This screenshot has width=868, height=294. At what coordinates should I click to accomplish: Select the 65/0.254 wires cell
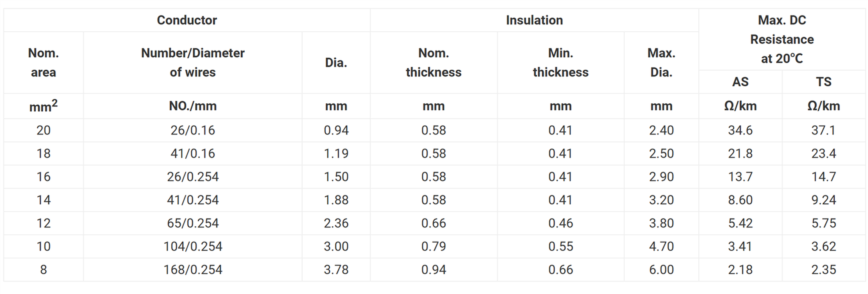coord(193,223)
